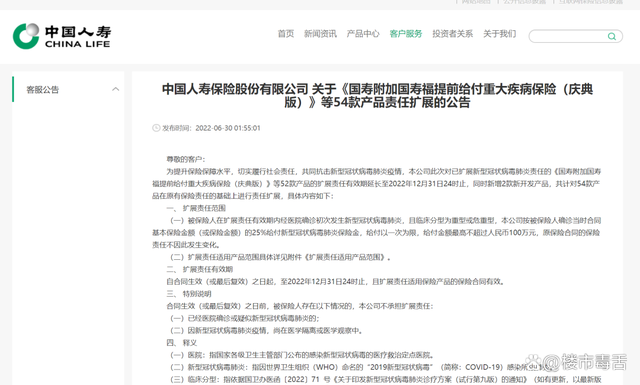Click the China Life logo
Viewport: 640px width, 385px height.
click(62, 36)
